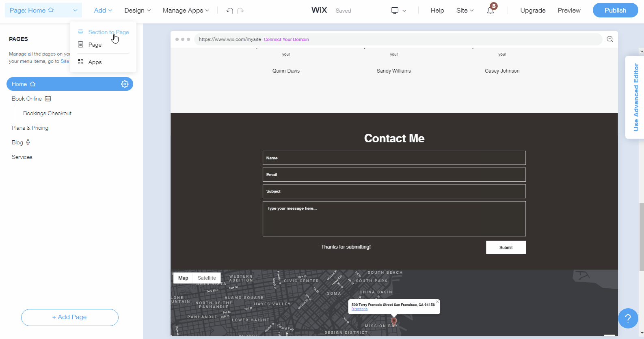Select Apps in the Add menu
The height and width of the screenshot is (339, 644).
95,62
